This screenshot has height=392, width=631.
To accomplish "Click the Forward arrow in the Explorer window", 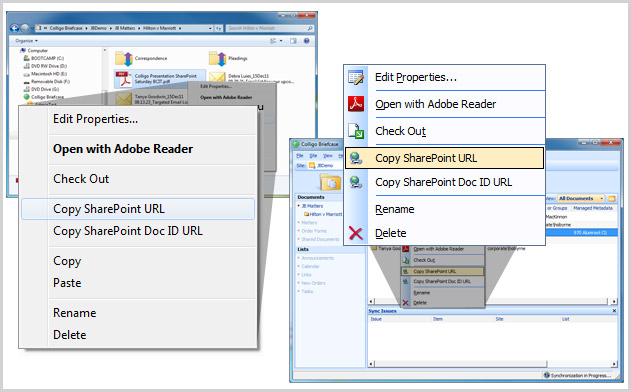I will coord(25,28).
